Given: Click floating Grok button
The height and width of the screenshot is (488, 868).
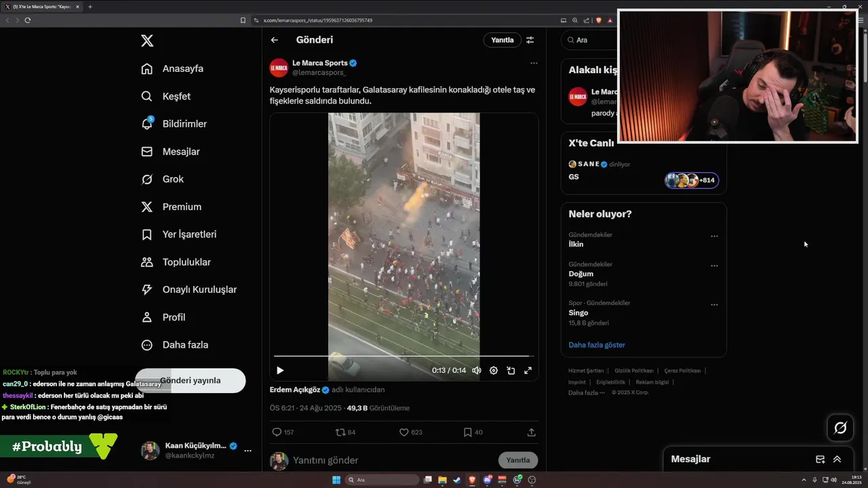Looking at the screenshot, I should pyautogui.click(x=840, y=428).
